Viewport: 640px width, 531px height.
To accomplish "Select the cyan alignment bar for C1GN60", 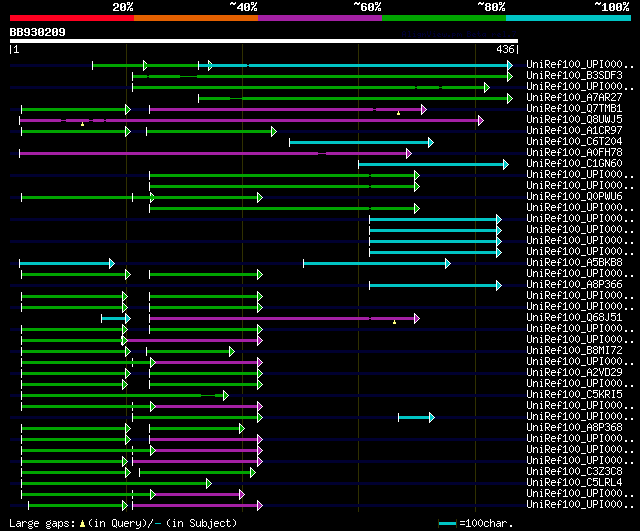I will click(433, 164).
